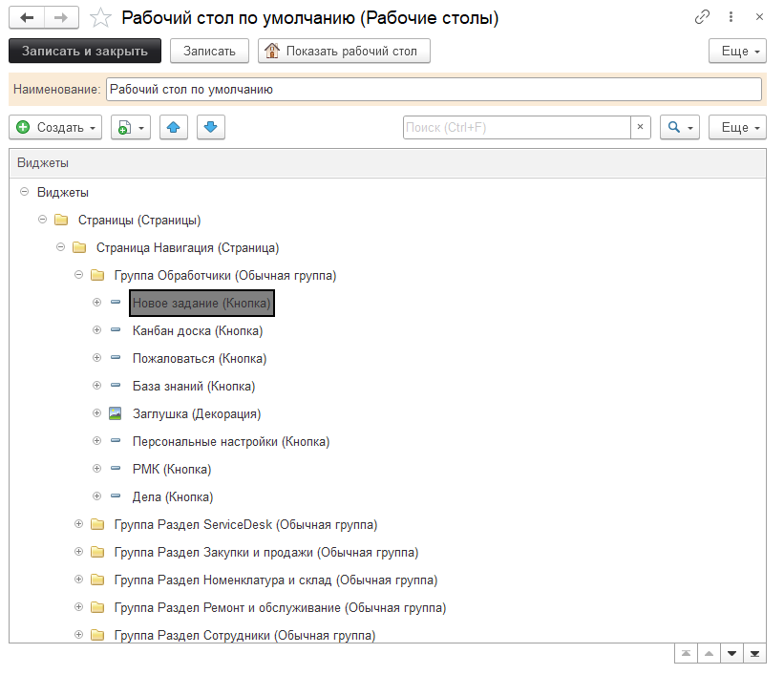Open the magnifier search options dropdown
Screen dimensions: 784x675
[680, 127]
